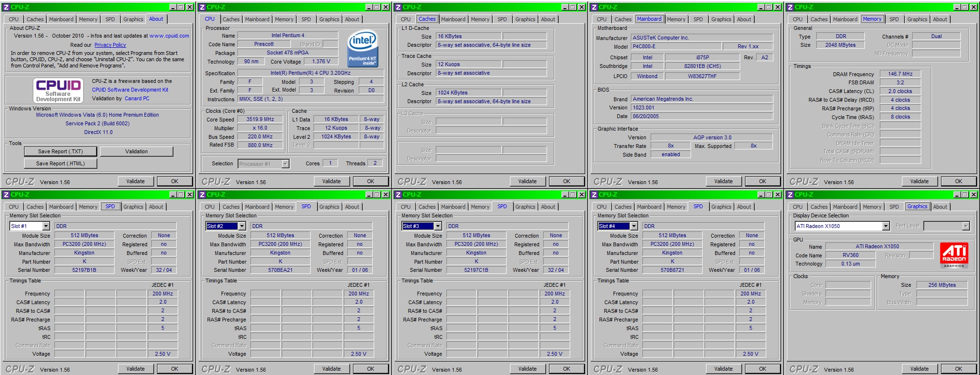Click OK in the ATI Radeon X1050 Graphics window
Screen dimensions: 980x375
959,369
